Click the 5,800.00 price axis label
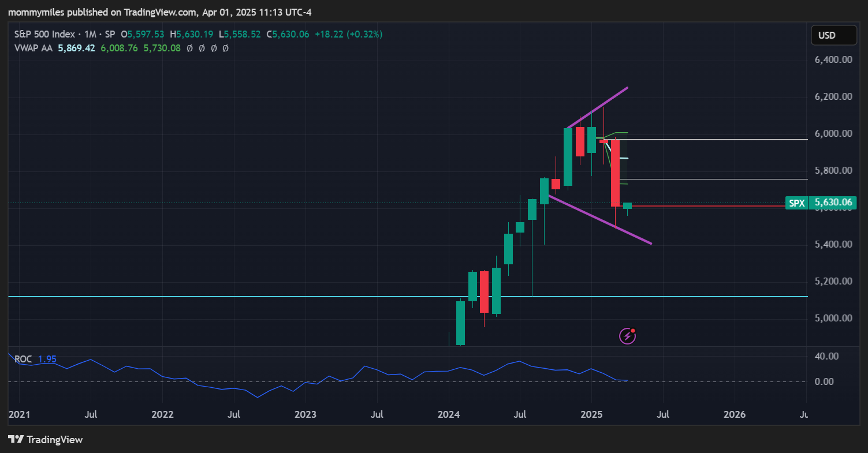This screenshot has height=453, width=868. click(x=833, y=171)
